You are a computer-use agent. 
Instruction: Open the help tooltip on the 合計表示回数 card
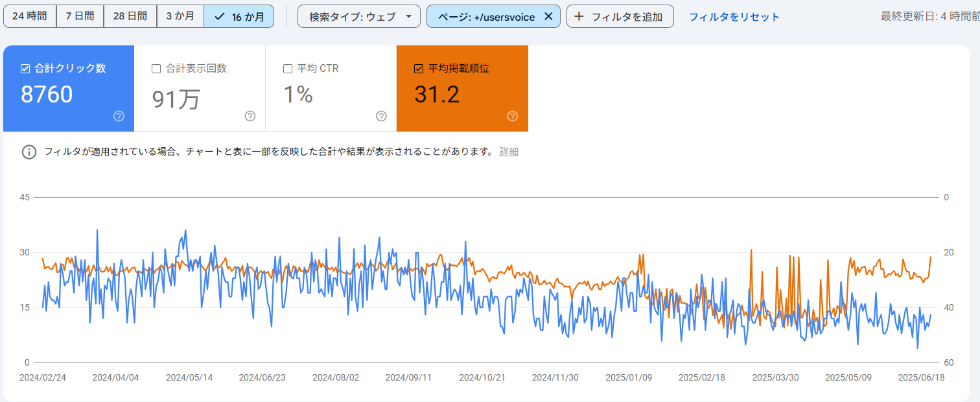pos(250,117)
